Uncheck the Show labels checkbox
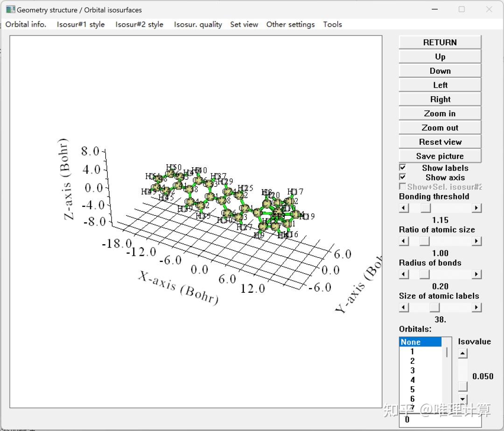Viewport: 504px width, 431px height. [403, 168]
